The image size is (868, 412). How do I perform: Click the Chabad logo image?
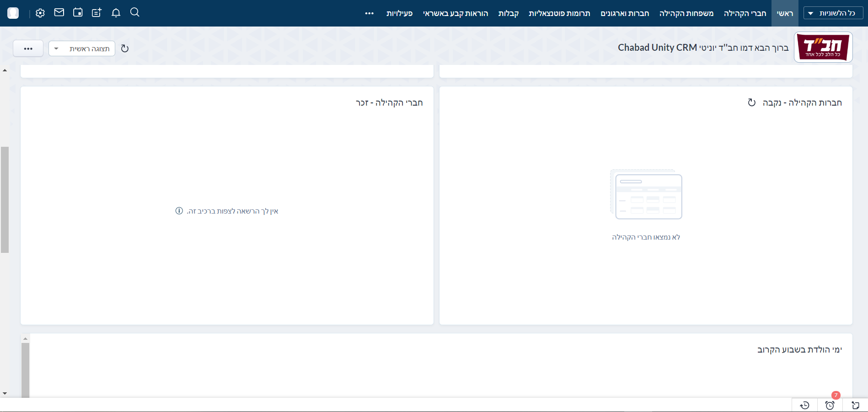tap(823, 47)
